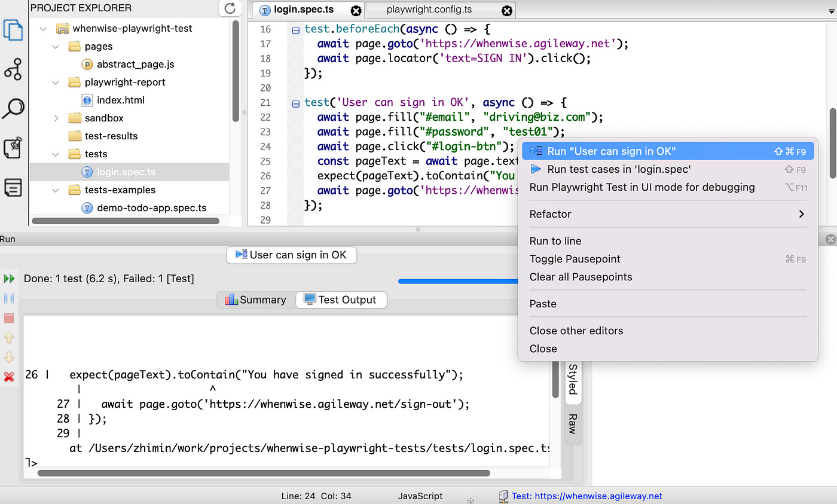Click the small lock icon in status bar
The image size is (837, 504).
click(471, 499)
